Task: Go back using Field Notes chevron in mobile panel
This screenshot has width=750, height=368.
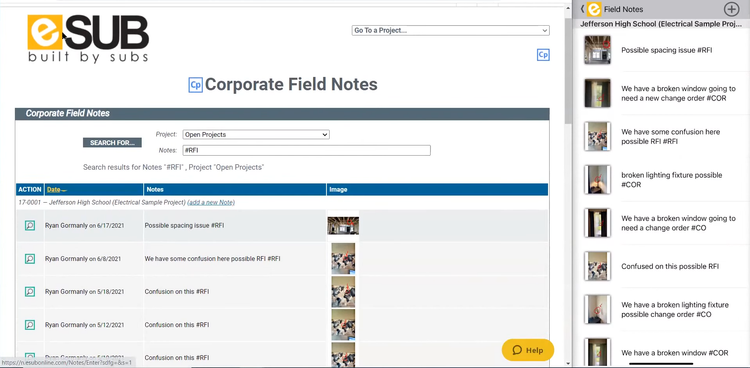Action: coord(582,9)
